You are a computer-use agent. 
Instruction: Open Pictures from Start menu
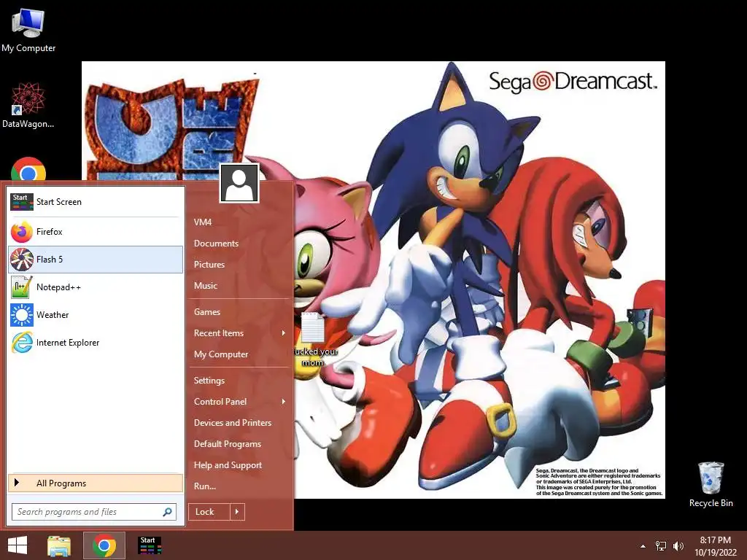pyautogui.click(x=209, y=264)
